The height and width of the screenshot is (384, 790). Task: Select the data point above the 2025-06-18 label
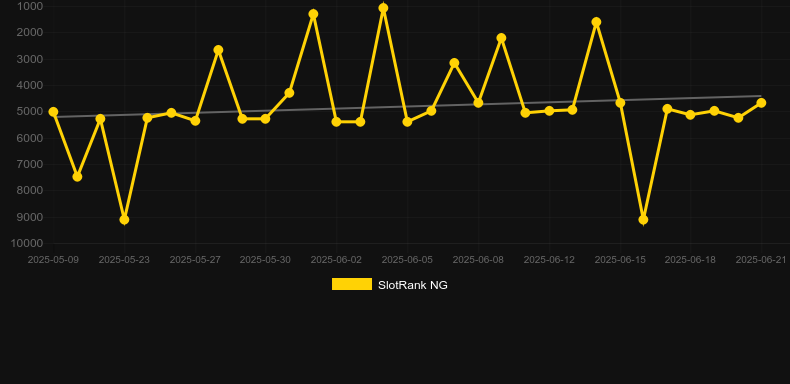click(x=690, y=115)
